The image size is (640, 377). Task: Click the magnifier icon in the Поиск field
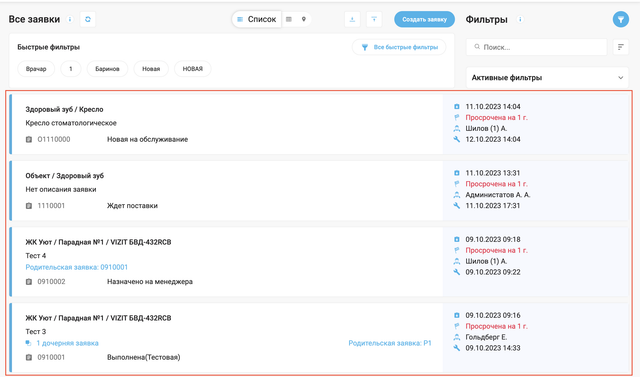click(477, 47)
